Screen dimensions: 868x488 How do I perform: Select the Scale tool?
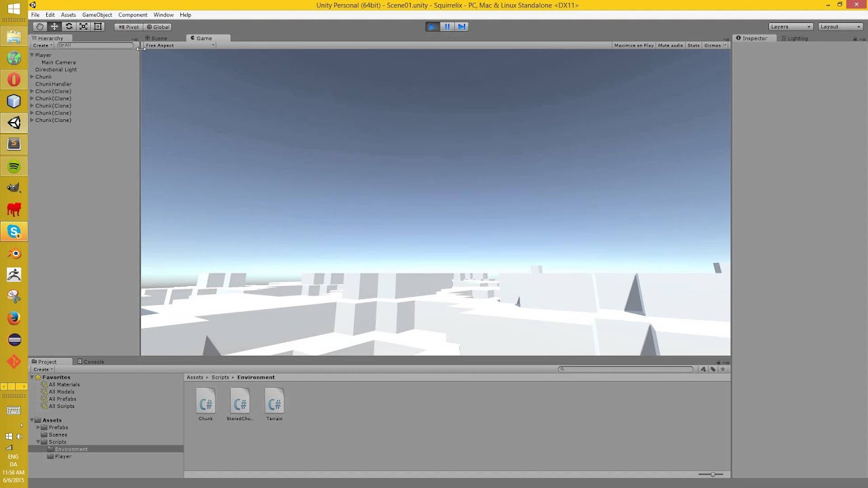point(83,26)
